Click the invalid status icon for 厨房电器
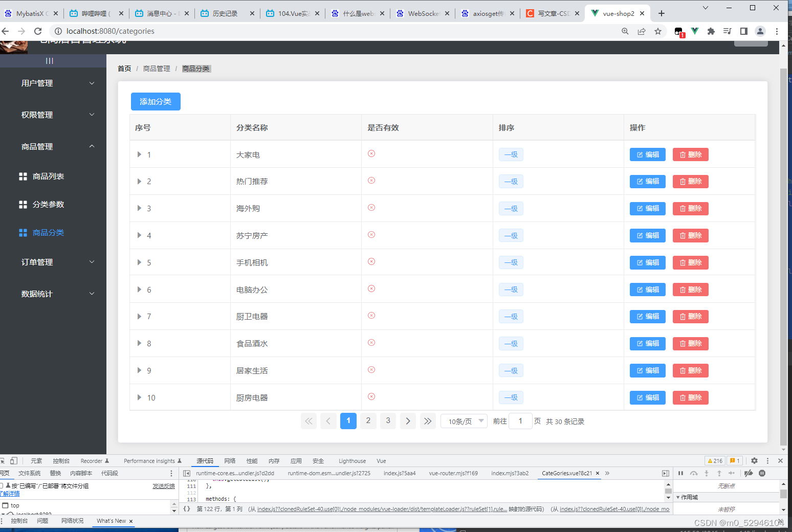792x532 pixels. coord(371,396)
